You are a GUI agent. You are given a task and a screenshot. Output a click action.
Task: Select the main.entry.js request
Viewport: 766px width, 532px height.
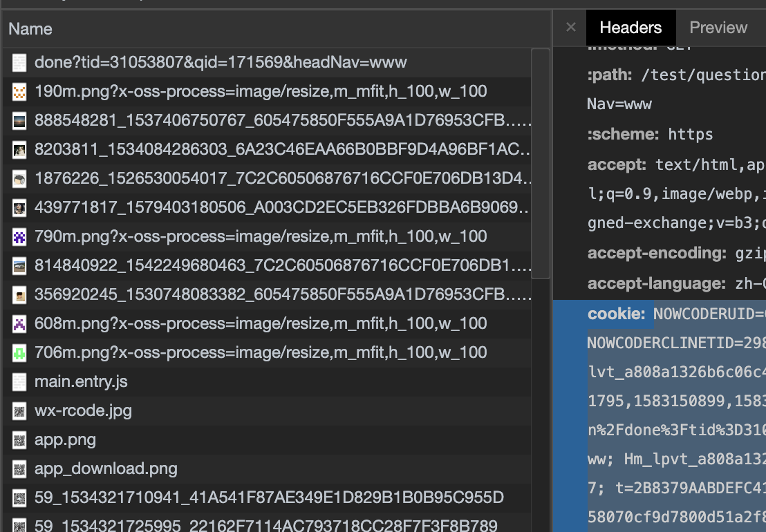coord(267,381)
